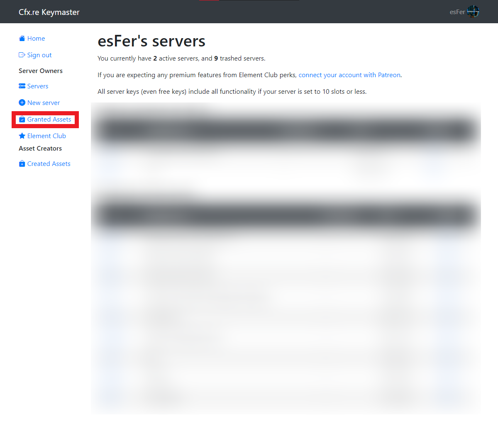Click the Created Assets bag icon
This screenshot has width=498, height=448.
pos(22,164)
